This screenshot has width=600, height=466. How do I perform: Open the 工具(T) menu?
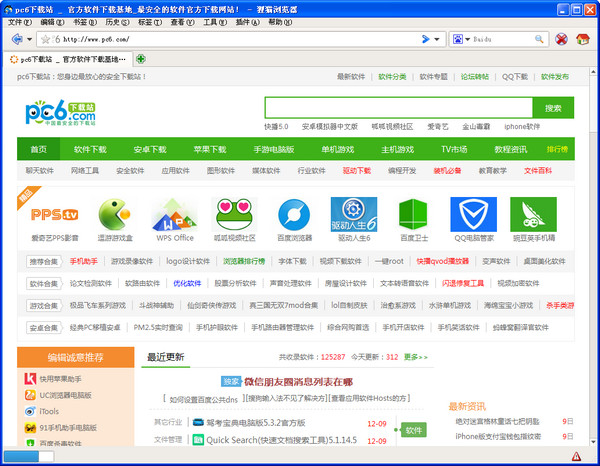(215, 22)
